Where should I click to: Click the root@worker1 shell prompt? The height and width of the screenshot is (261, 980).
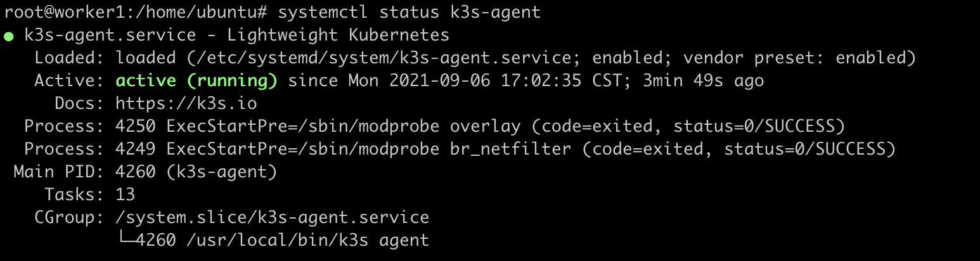pyautogui.click(x=136, y=13)
